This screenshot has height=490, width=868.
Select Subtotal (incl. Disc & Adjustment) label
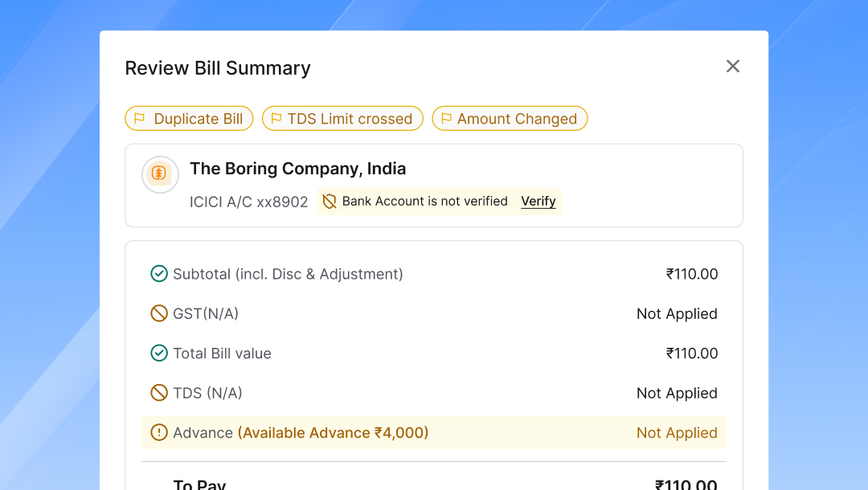(x=288, y=274)
